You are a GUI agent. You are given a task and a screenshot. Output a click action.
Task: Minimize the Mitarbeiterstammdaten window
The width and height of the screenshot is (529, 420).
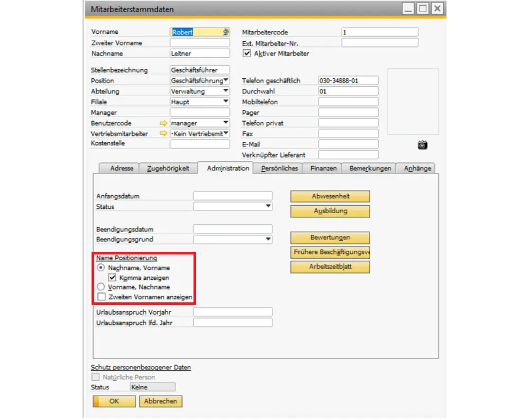coord(408,8)
